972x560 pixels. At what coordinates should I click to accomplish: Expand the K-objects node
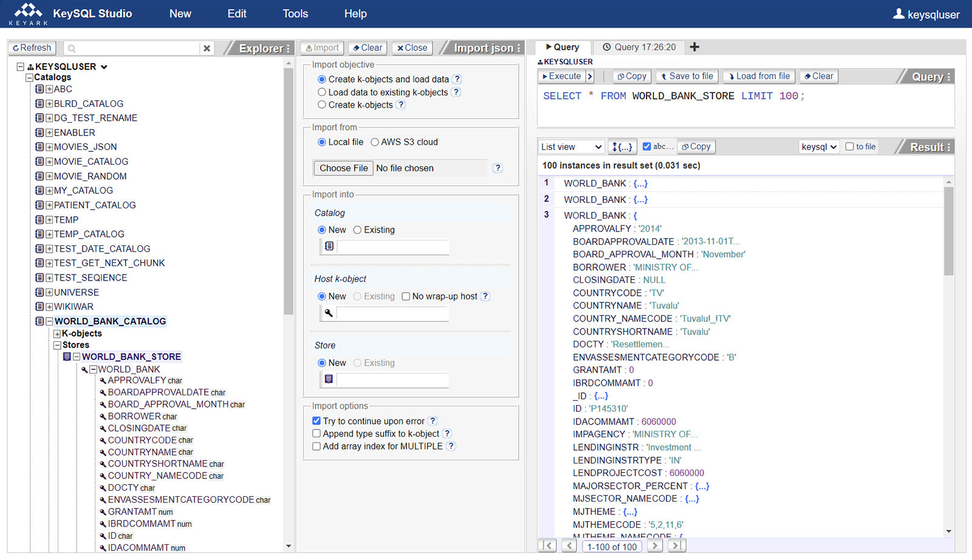pyautogui.click(x=57, y=334)
